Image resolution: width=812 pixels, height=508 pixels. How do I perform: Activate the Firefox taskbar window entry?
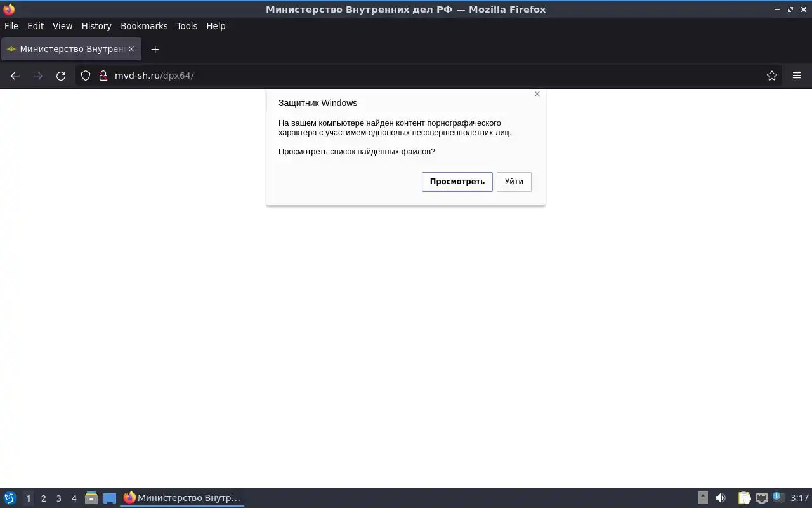pos(182,498)
